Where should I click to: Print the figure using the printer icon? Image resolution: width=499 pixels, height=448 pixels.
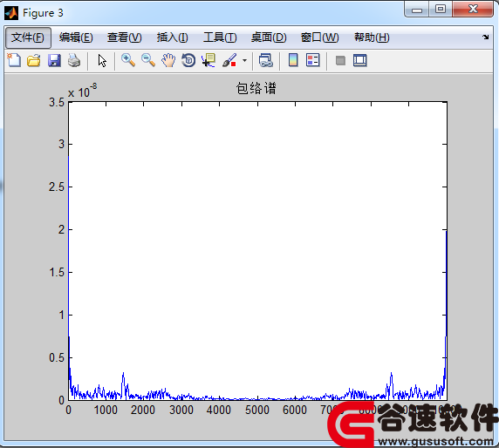pyautogui.click(x=74, y=60)
